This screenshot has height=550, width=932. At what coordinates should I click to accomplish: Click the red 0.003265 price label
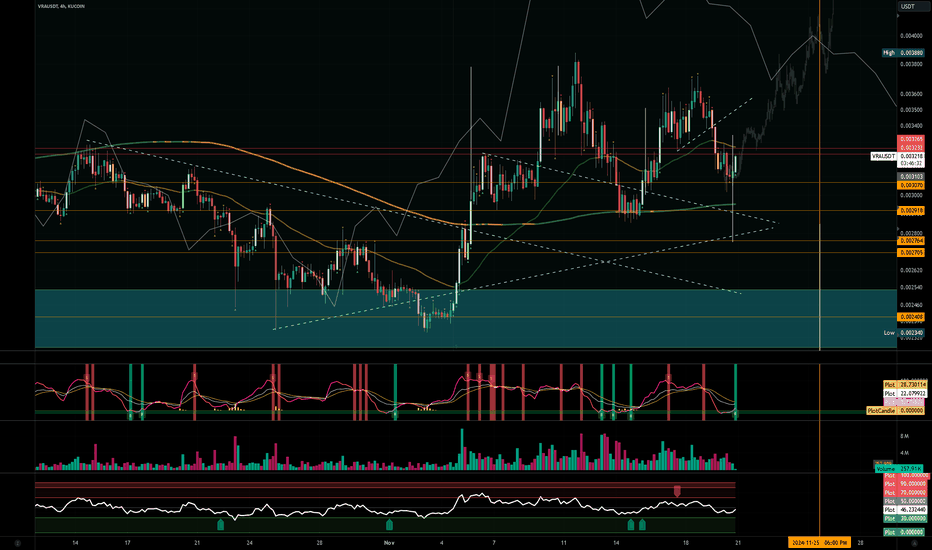(x=911, y=139)
